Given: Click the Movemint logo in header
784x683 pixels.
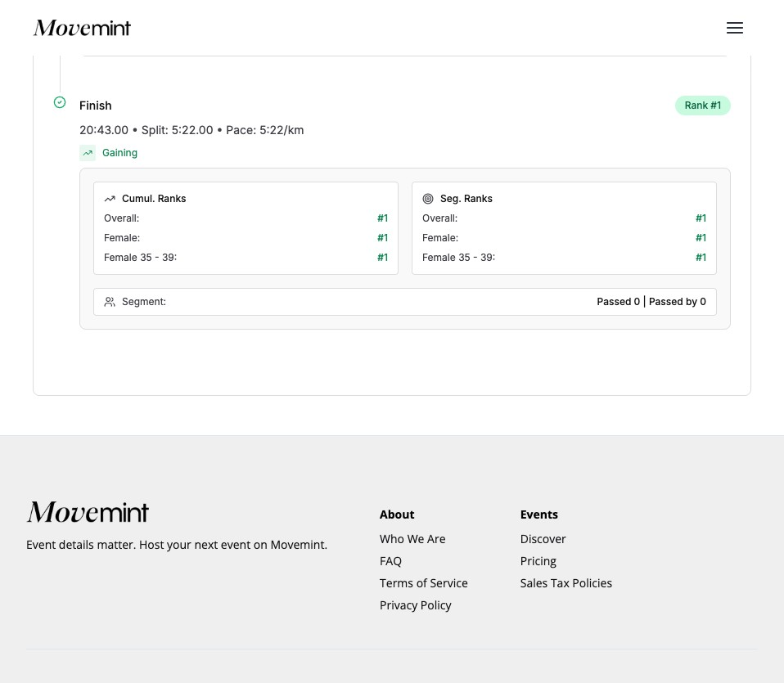Looking at the screenshot, I should point(82,28).
